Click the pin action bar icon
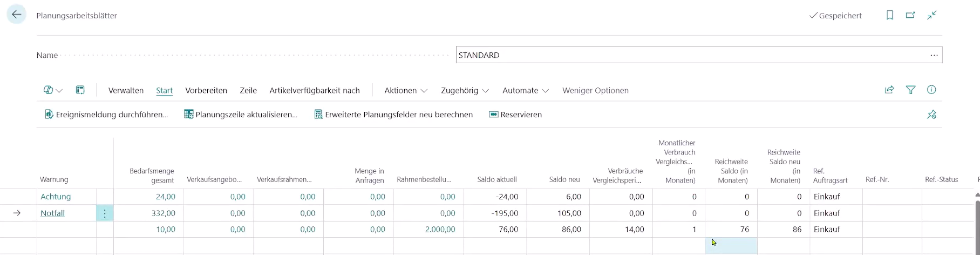This screenshot has height=255, width=980. click(931, 115)
